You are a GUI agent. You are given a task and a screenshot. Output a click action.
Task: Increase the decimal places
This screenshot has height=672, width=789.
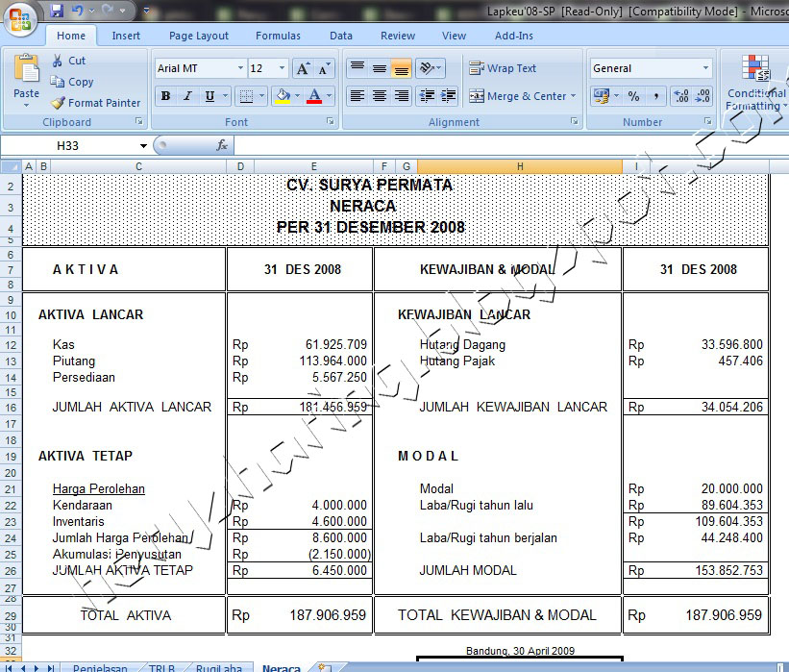click(680, 95)
